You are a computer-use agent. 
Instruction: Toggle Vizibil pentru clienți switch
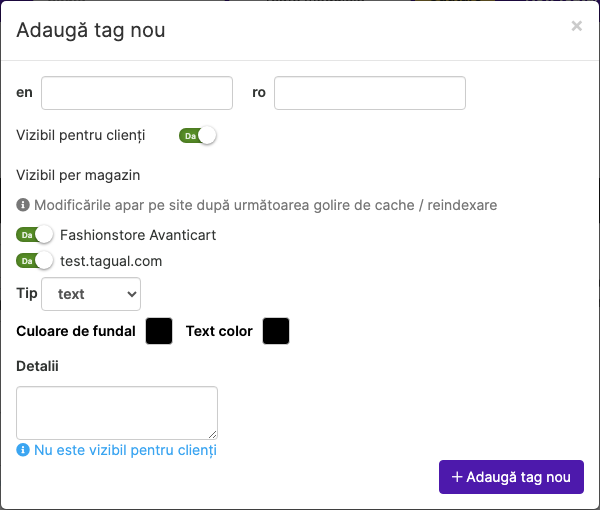[x=197, y=135]
